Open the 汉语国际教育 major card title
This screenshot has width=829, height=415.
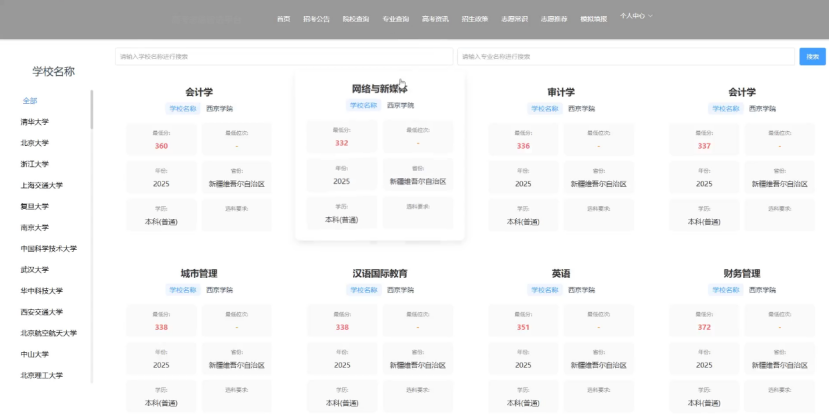[380, 273]
